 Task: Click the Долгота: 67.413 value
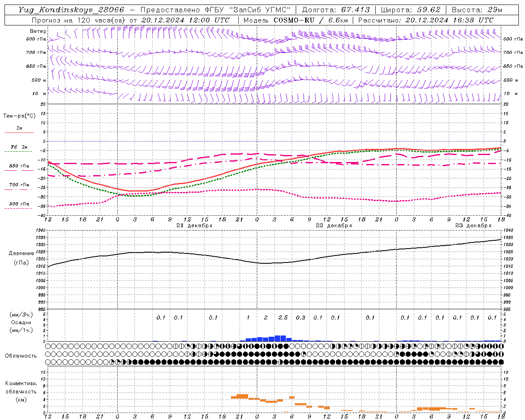coord(336,10)
